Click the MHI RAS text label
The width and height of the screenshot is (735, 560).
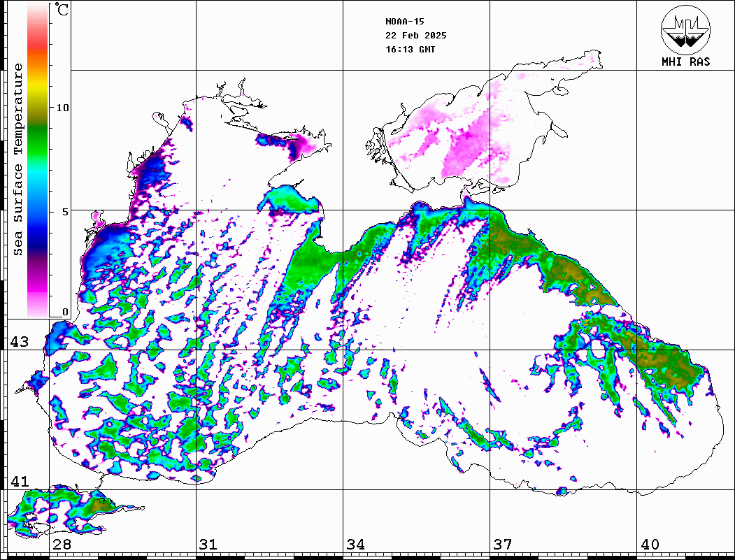pyautogui.click(x=685, y=62)
